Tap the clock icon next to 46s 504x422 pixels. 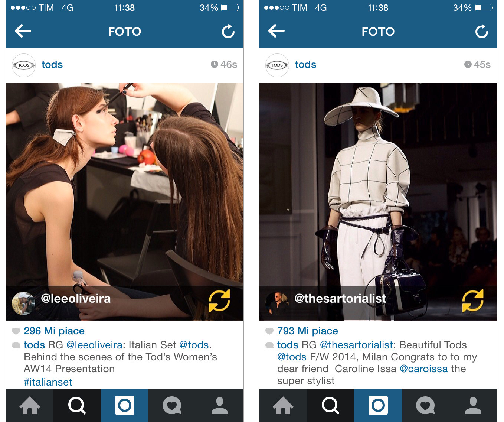[x=214, y=64]
